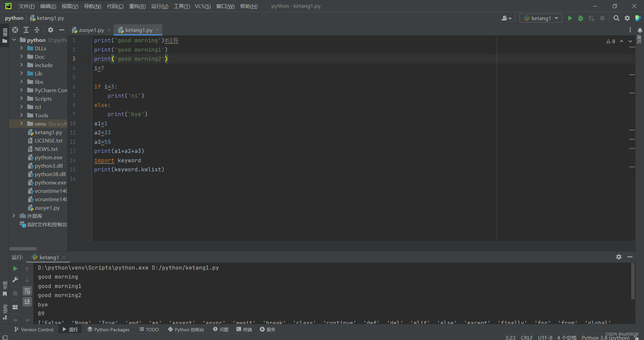Show the 8 warnings inspection widget

pyautogui.click(x=611, y=41)
